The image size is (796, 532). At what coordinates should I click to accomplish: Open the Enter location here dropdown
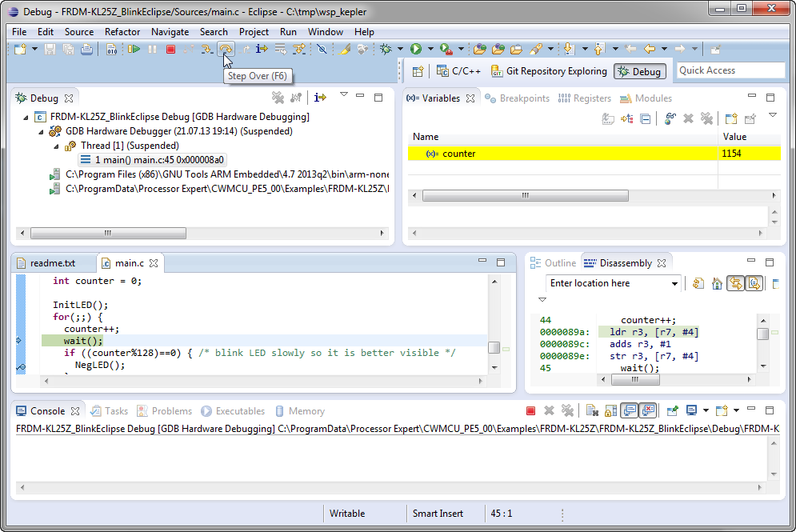click(674, 284)
